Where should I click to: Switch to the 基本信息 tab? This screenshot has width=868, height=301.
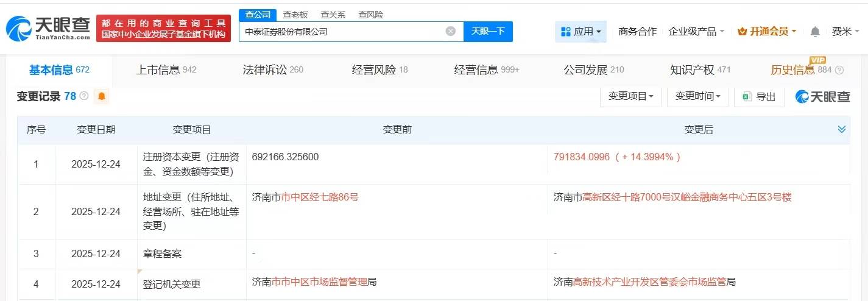tap(60, 70)
